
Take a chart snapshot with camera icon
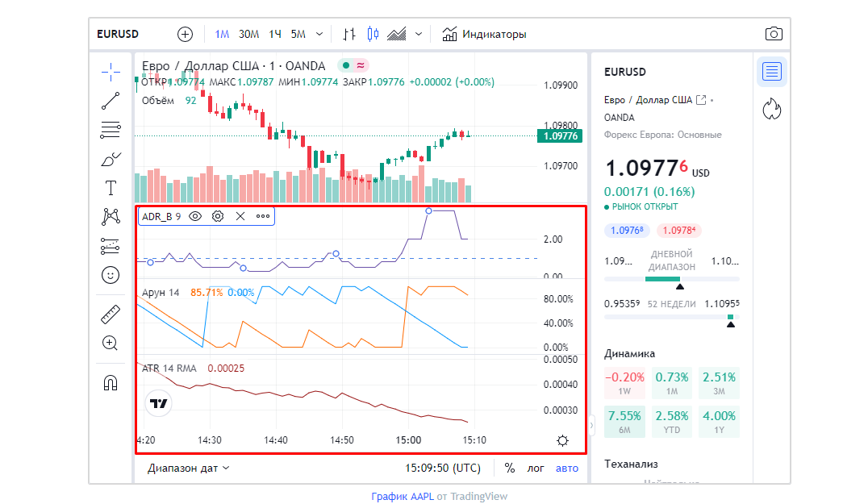click(774, 34)
